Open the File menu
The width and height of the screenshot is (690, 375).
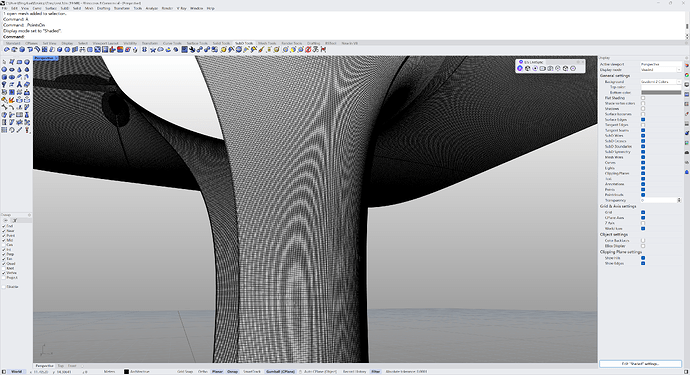(5, 8)
